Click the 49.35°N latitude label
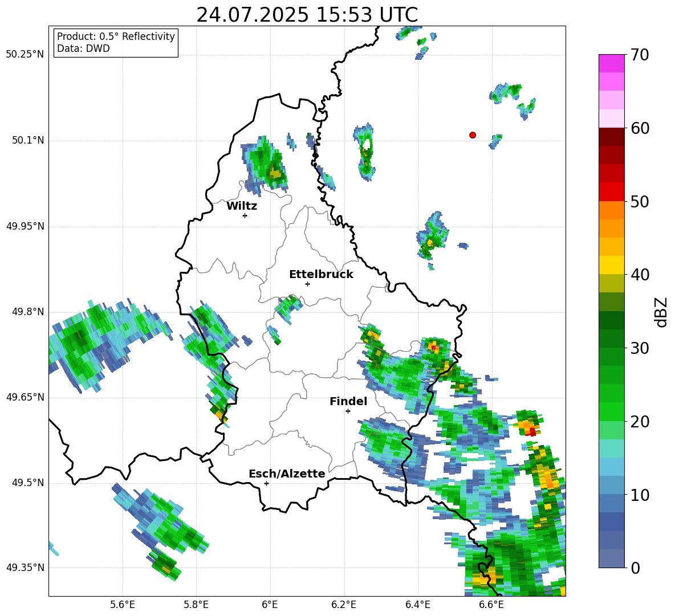 coord(25,568)
